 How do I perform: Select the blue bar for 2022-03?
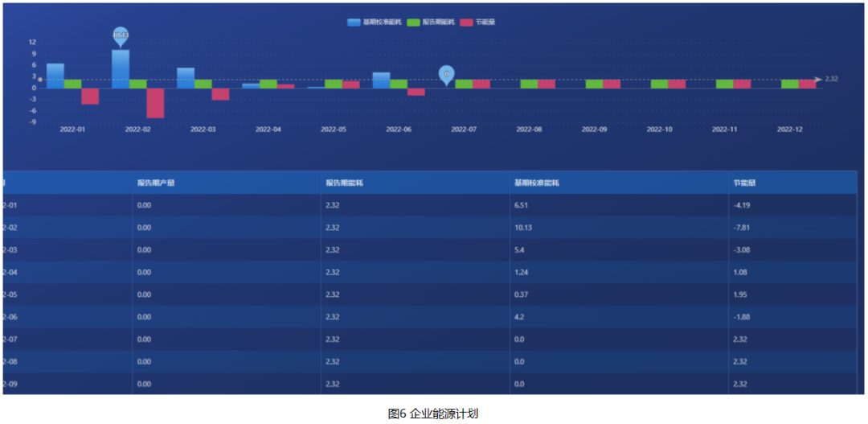[186, 78]
